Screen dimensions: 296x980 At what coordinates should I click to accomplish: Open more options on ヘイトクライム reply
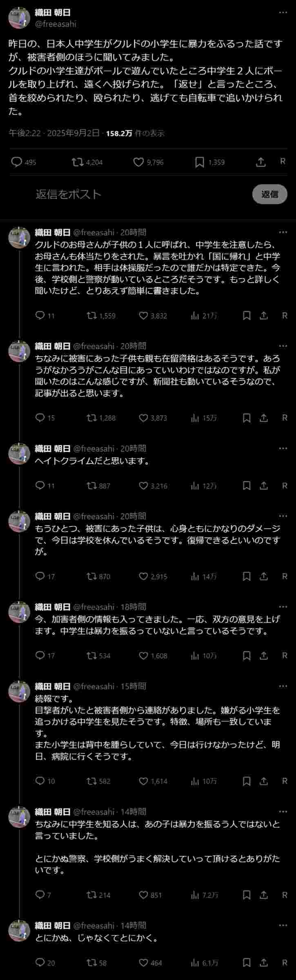(x=283, y=448)
